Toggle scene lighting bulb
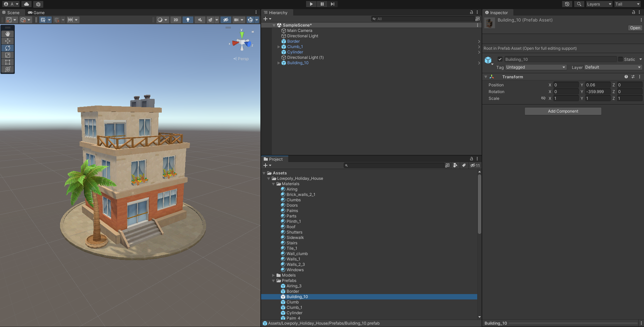The width and height of the screenshot is (644, 327). click(188, 20)
